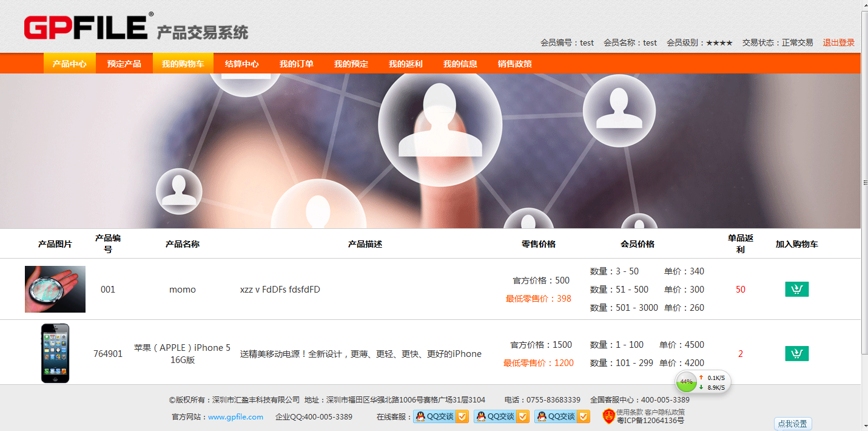The height and width of the screenshot is (431, 868).
Task: Switch to the 我的购物车 tab
Action: pyautogui.click(x=182, y=63)
